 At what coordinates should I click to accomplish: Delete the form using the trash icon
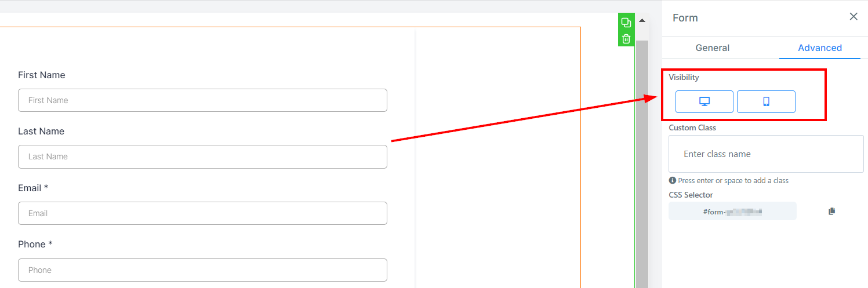[626, 39]
